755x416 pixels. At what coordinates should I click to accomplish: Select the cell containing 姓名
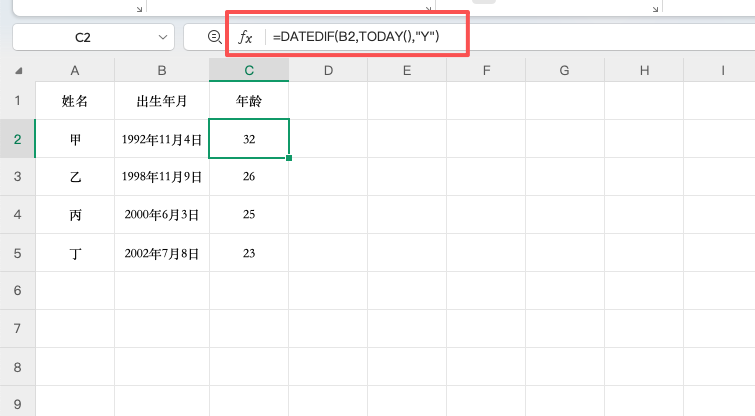75,101
